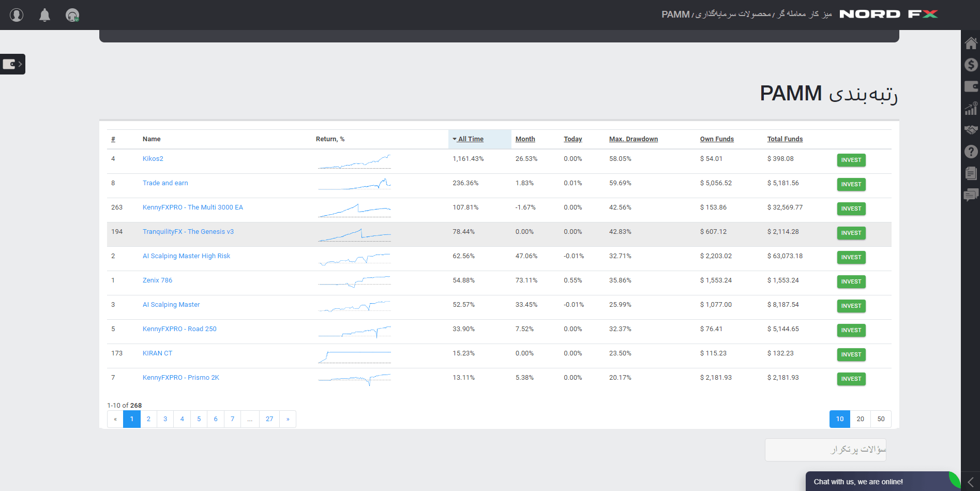The width and height of the screenshot is (980, 491).
Task: Sort by the # rank header
Action: pyautogui.click(x=113, y=139)
